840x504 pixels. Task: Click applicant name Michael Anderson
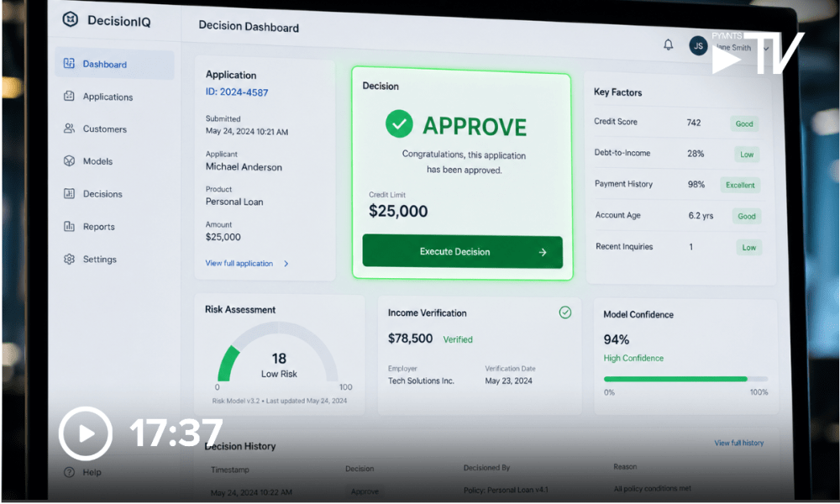pos(244,166)
